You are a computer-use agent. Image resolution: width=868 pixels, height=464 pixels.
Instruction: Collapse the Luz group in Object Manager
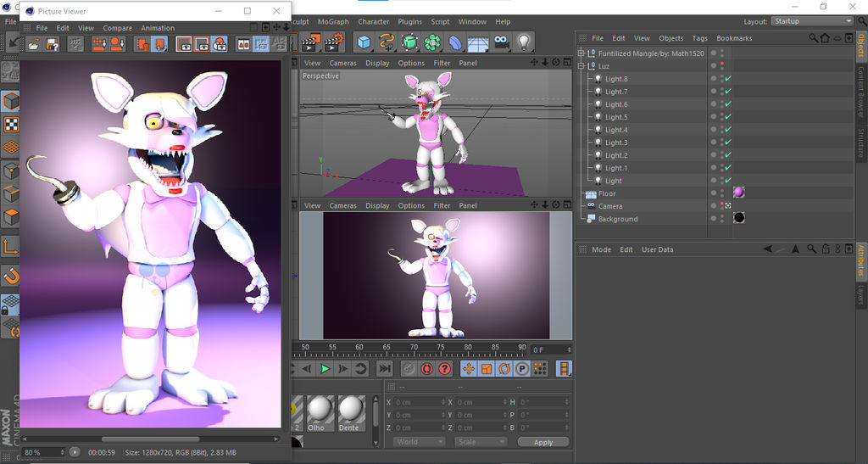point(581,66)
